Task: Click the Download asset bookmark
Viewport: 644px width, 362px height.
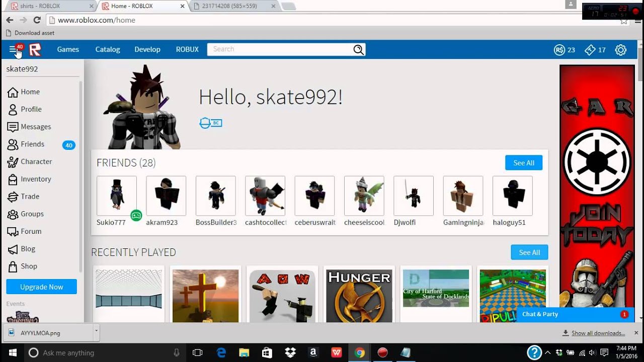Action: [30, 33]
